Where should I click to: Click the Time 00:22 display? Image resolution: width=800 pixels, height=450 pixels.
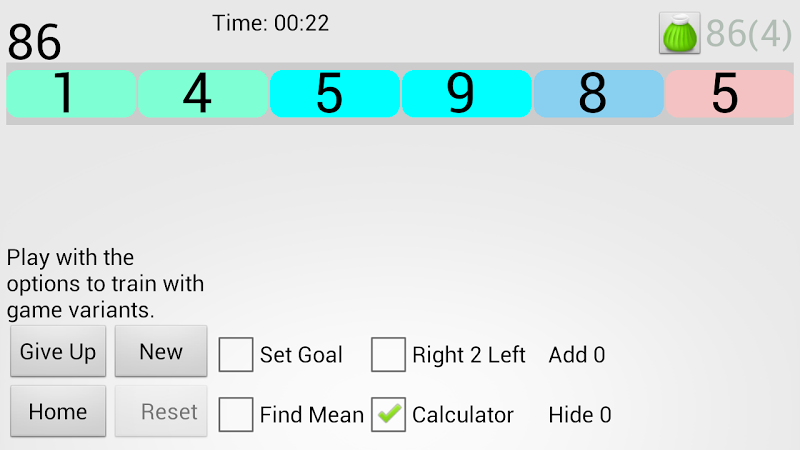click(270, 23)
